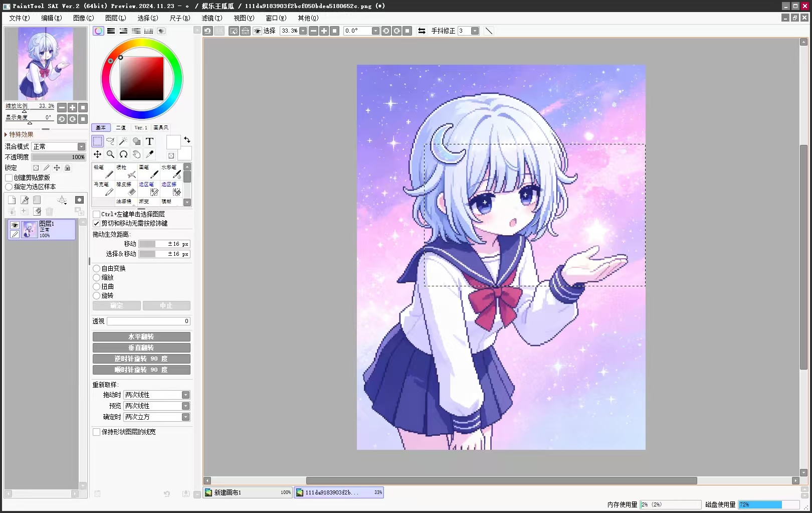The image size is (812, 513).
Task: Select the Text tool
Action: coord(150,141)
